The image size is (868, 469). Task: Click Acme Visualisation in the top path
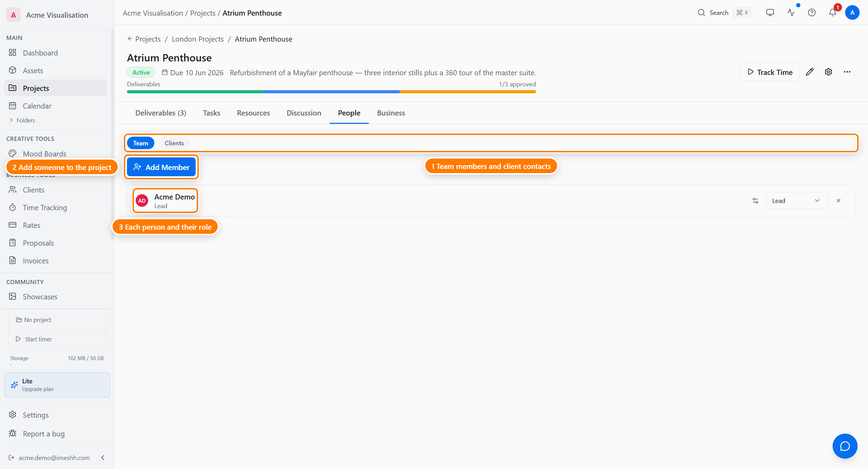[153, 13]
